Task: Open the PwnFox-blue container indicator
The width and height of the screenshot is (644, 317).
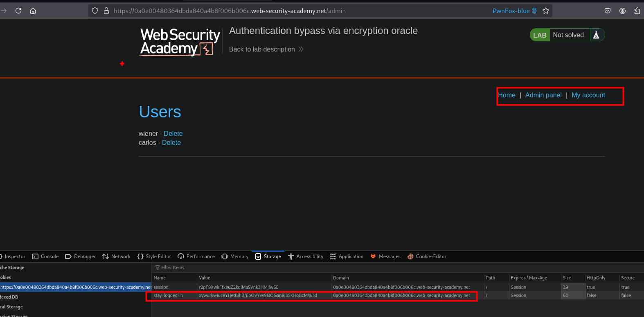Action: [x=514, y=11]
